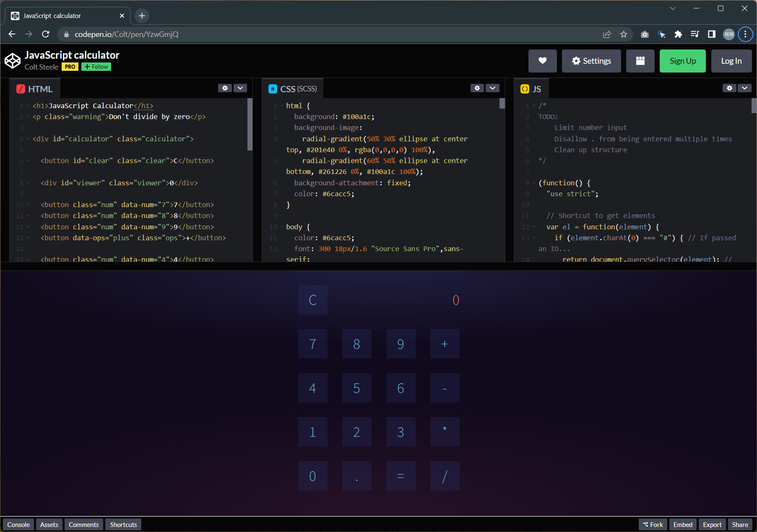Viewport: 757px width, 532px height.
Task: Click the calculator divide slash
Action: click(445, 476)
